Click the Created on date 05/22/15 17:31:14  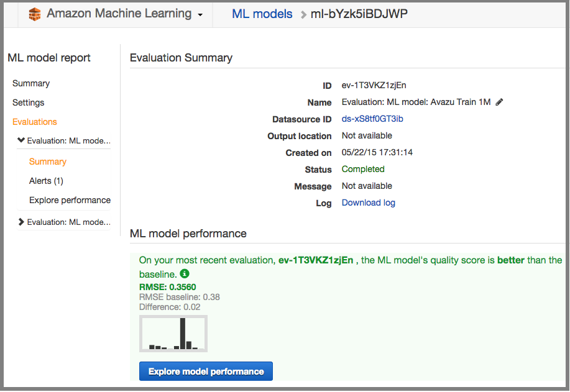377,152
